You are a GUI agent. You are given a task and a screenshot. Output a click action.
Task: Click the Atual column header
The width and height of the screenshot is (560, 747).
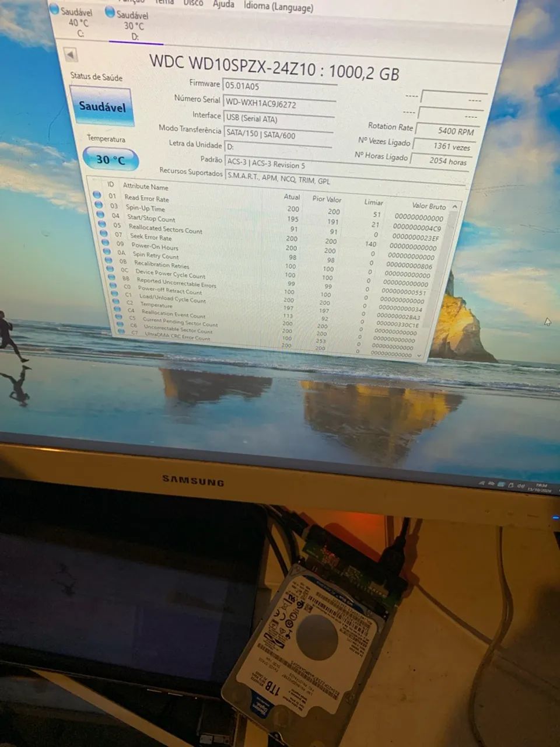pos(292,197)
